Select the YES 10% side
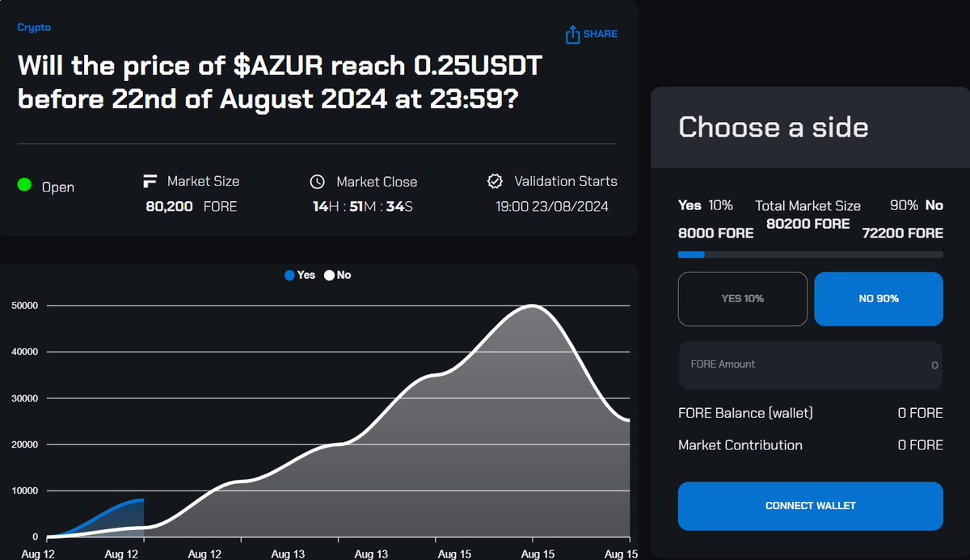Viewport: 970px width, 560px height. click(742, 299)
